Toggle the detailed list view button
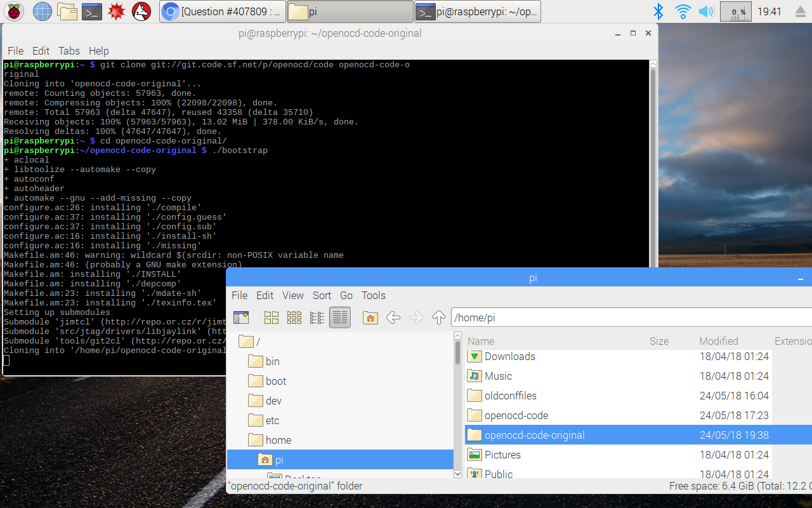This screenshot has width=812, height=508. (340, 317)
